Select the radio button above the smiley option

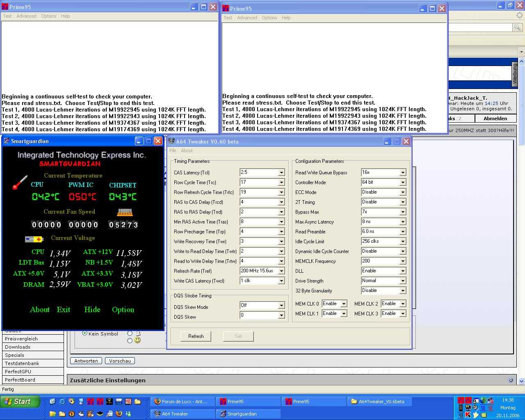click(x=130, y=333)
